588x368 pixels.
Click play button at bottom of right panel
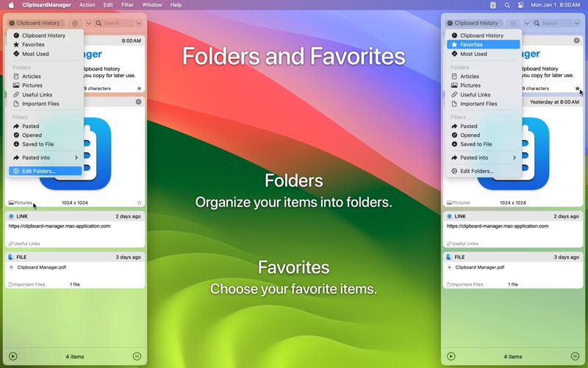[x=451, y=356]
